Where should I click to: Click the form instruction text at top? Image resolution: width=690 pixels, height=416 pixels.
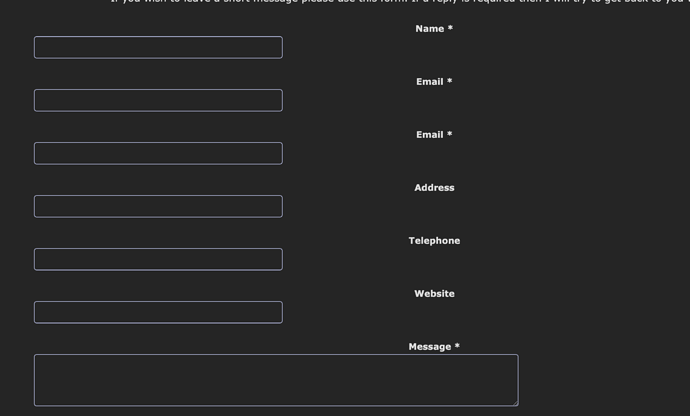coord(400,2)
